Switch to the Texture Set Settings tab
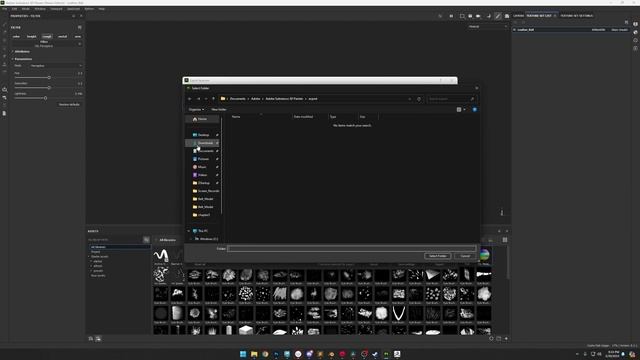The image size is (640, 360). click(576, 16)
